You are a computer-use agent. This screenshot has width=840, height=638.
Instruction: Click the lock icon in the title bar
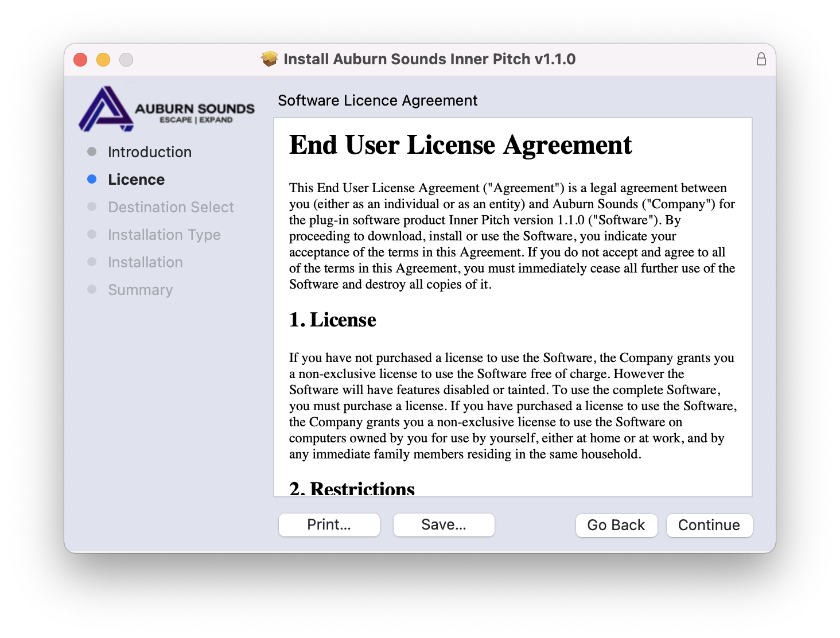pos(761,59)
